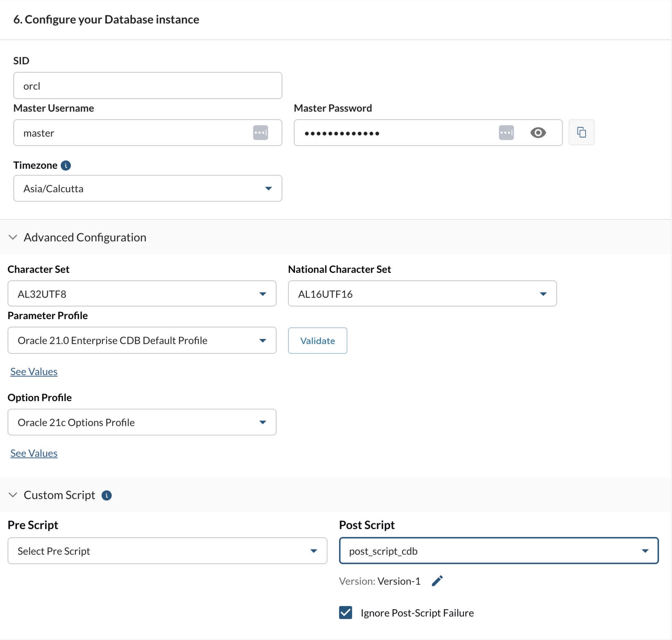The width and height of the screenshot is (672, 640).
Task: Open the Timezone dropdown
Action: click(x=147, y=188)
